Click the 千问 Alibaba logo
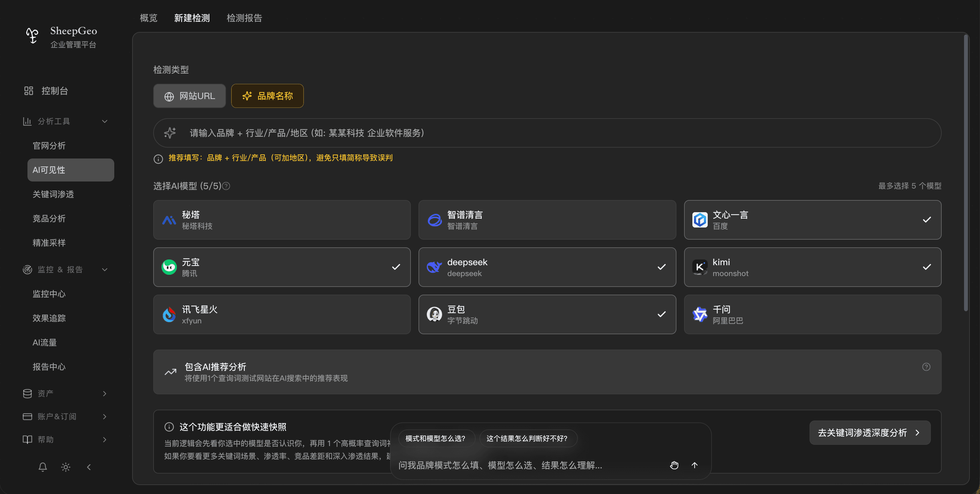980x494 pixels. click(x=700, y=315)
